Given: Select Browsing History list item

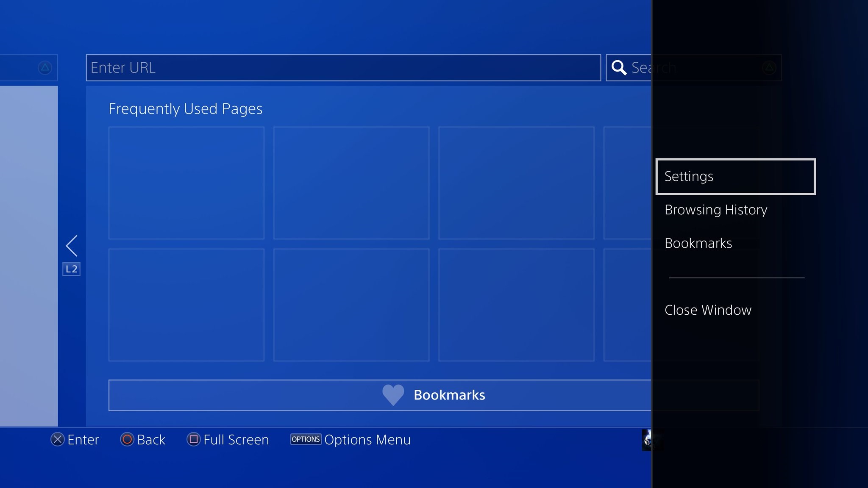Looking at the screenshot, I should [x=715, y=209].
